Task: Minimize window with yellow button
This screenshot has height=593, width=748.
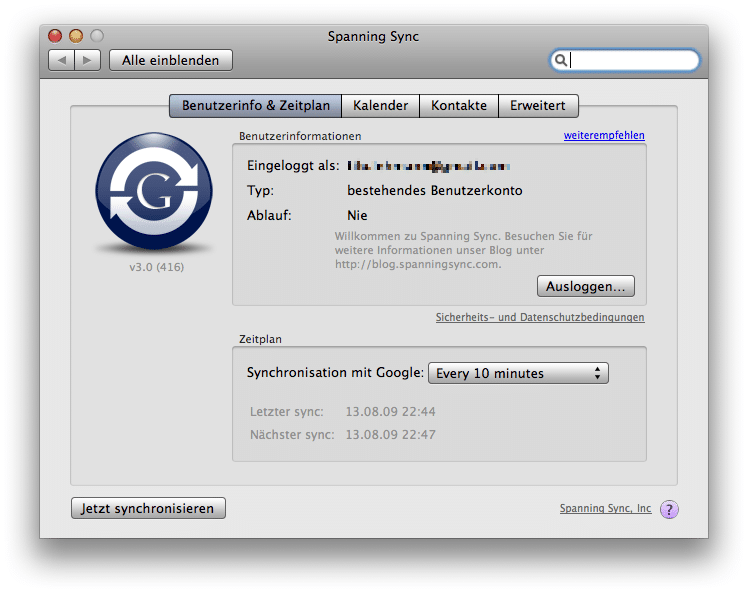Action: [x=76, y=36]
